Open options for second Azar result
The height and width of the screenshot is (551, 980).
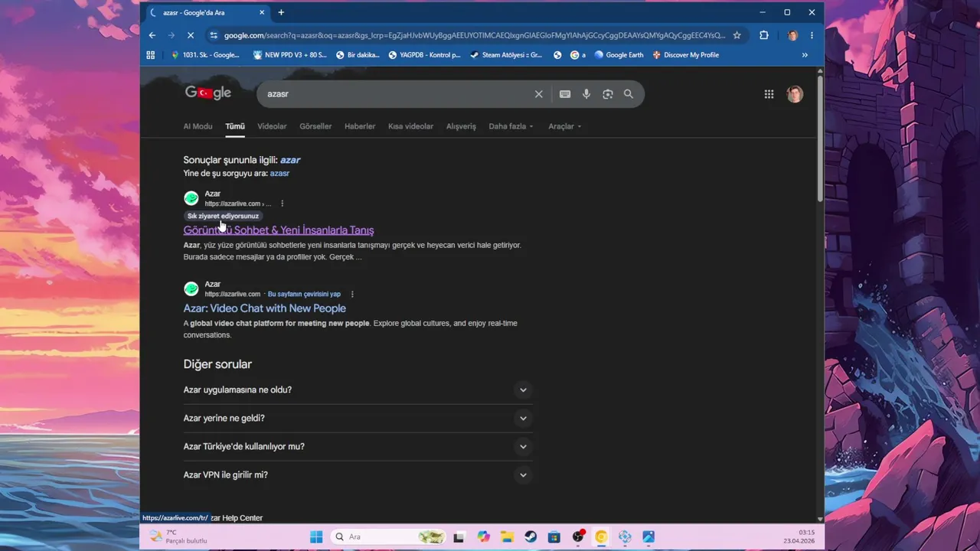pos(352,294)
